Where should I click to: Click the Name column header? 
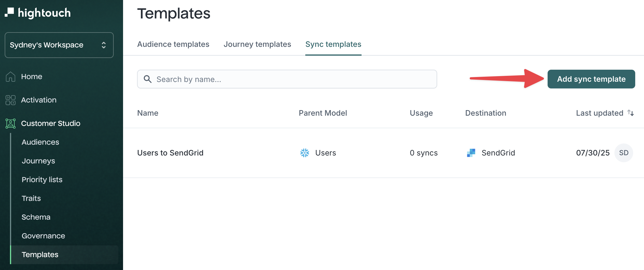pos(148,113)
